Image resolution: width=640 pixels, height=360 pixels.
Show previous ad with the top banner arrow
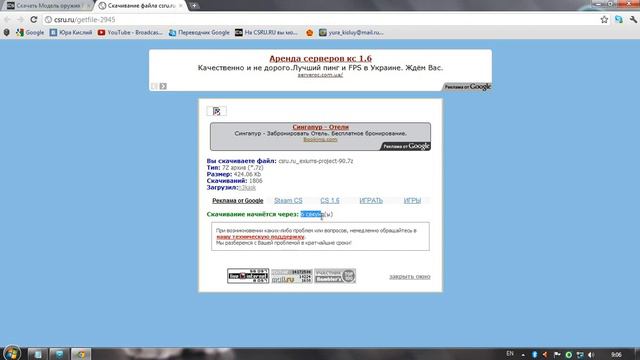pyautogui.click(x=154, y=86)
